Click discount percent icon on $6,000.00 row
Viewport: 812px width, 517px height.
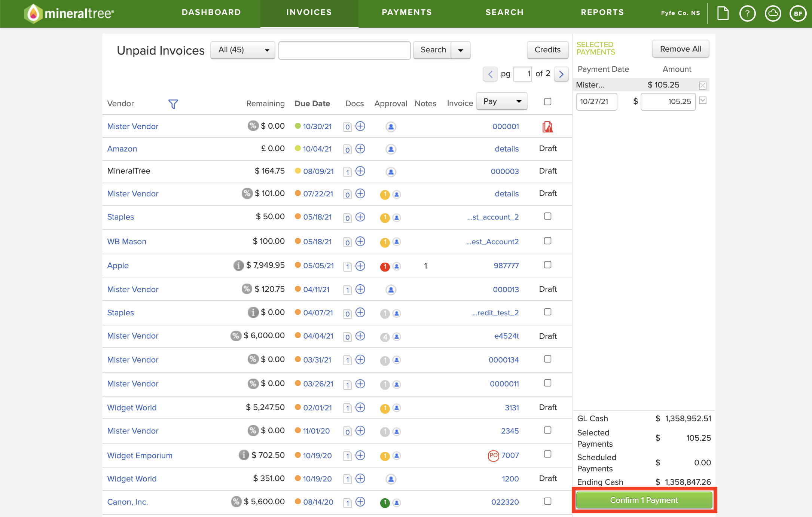point(236,336)
